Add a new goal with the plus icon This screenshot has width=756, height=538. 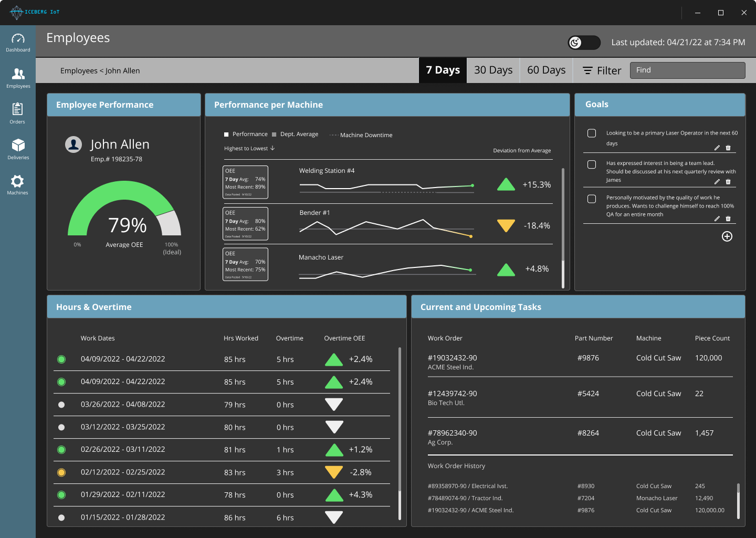coord(727,236)
